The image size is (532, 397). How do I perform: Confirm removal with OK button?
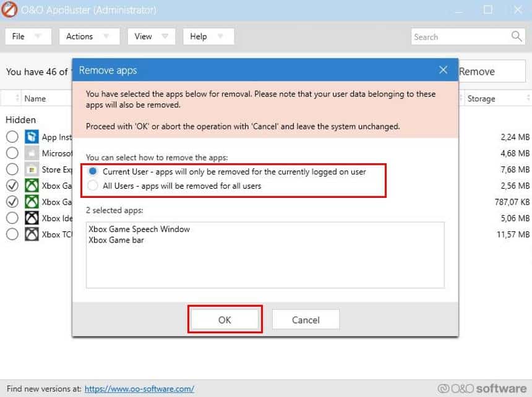(225, 319)
